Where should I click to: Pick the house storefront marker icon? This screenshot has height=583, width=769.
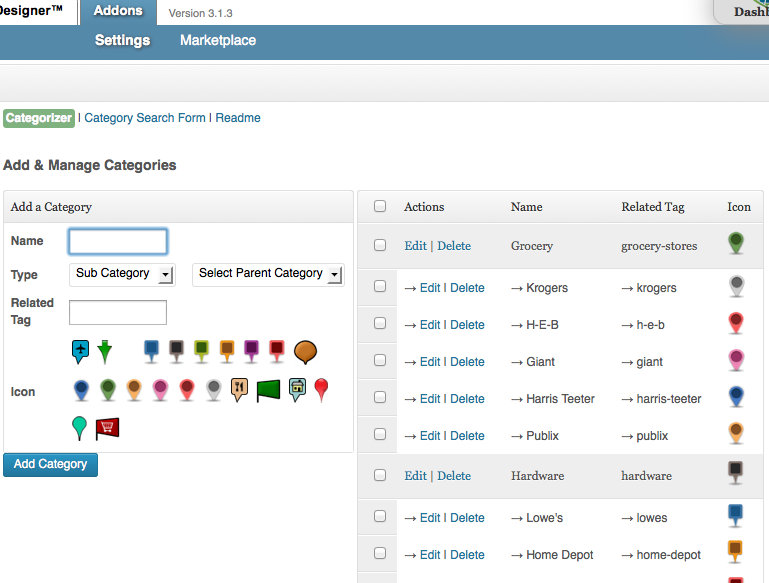tap(297, 390)
